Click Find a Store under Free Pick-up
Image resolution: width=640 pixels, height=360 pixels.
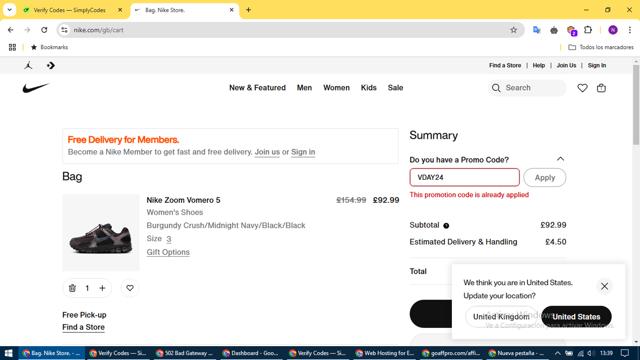83,327
